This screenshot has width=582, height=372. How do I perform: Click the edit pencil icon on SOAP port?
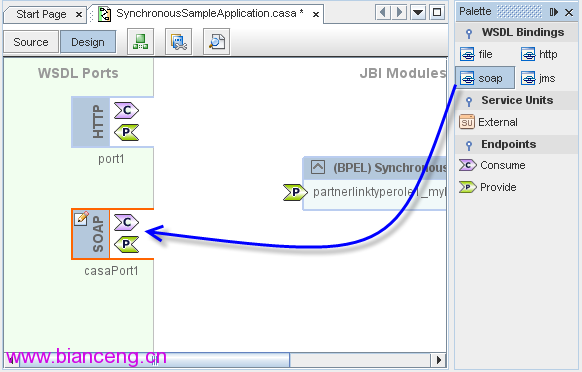pyautogui.click(x=81, y=218)
